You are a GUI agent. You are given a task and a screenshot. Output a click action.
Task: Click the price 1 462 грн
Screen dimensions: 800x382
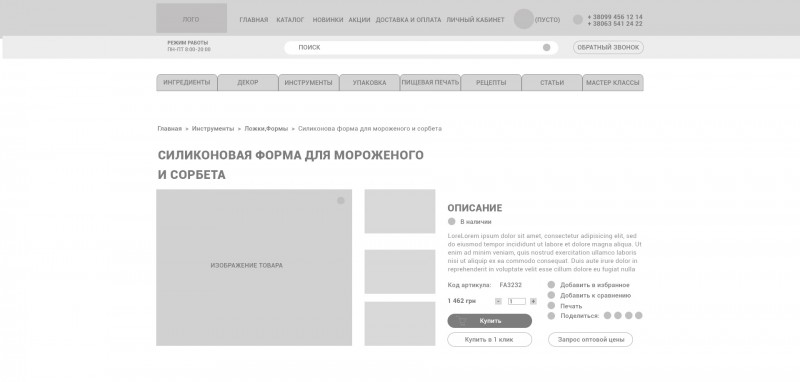[x=462, y=301]
